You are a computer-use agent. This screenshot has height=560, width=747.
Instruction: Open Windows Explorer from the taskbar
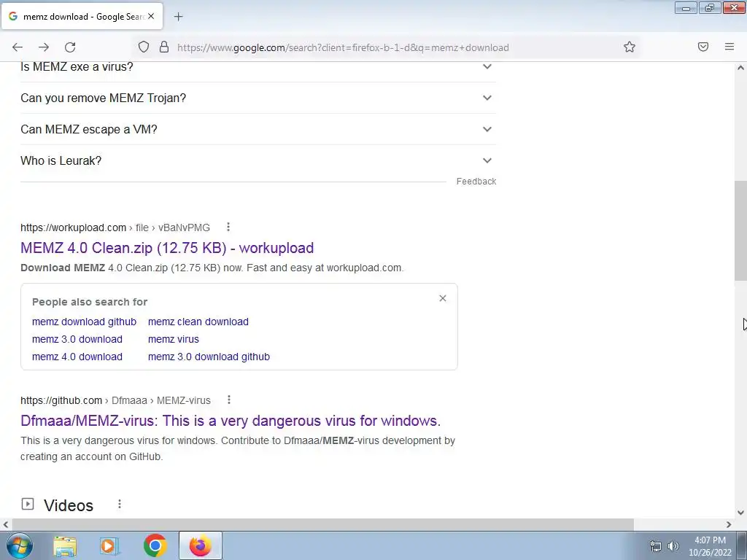(65, 546)
